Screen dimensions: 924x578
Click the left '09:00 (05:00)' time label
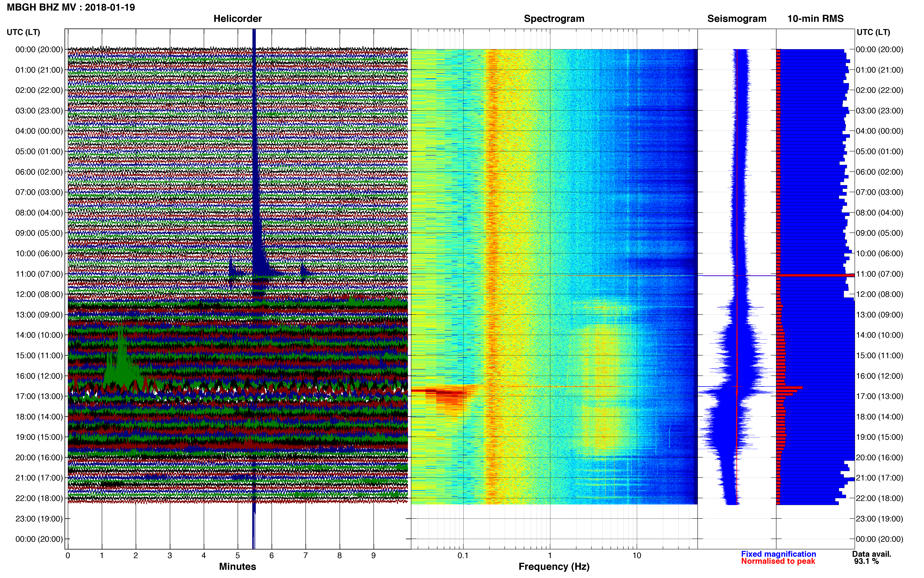(x=39, y=233)
